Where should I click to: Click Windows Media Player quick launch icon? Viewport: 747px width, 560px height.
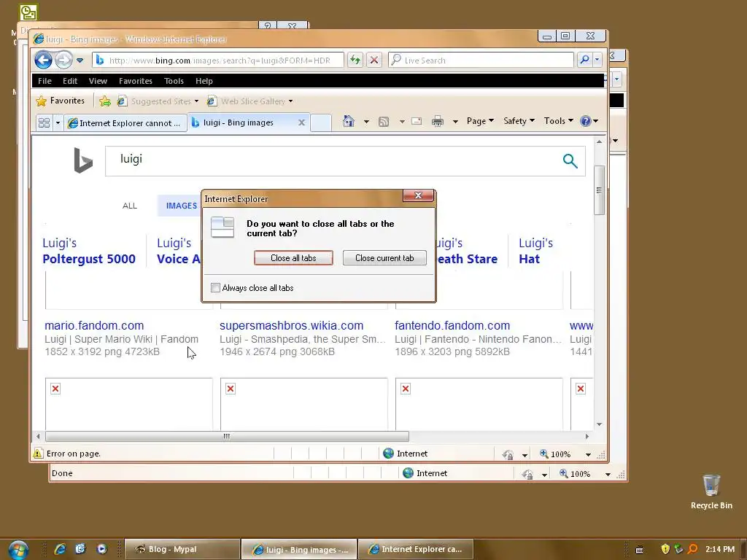click(102, 549)
